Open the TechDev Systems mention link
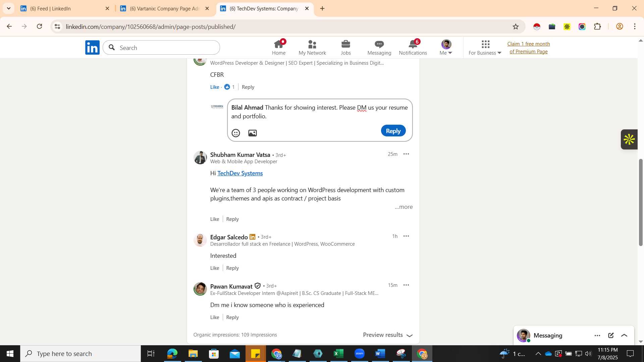The height and width of the screenshot is (362, 644). pyautogui.click(x=240, y=173)
